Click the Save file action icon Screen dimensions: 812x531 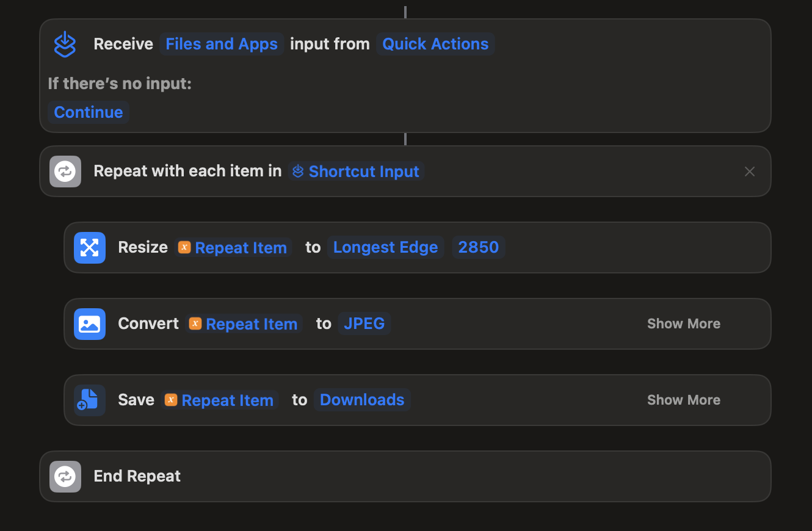pos(90,400)
